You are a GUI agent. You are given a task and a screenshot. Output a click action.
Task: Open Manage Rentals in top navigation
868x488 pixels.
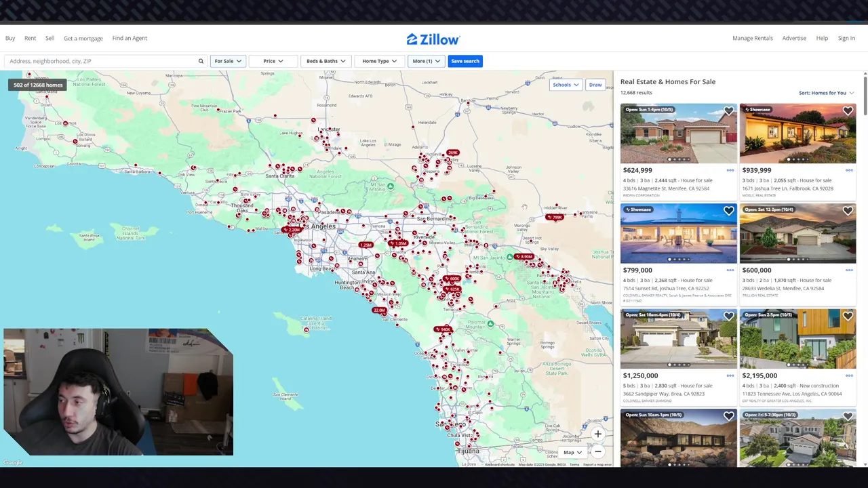click(x=753, y=38)
